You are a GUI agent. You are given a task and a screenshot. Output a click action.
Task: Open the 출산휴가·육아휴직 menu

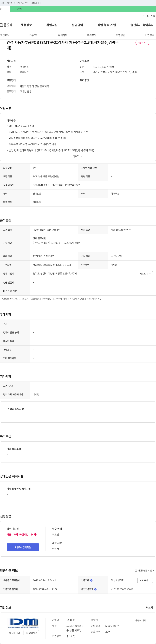pyautogui.click(x=142, y=25)
